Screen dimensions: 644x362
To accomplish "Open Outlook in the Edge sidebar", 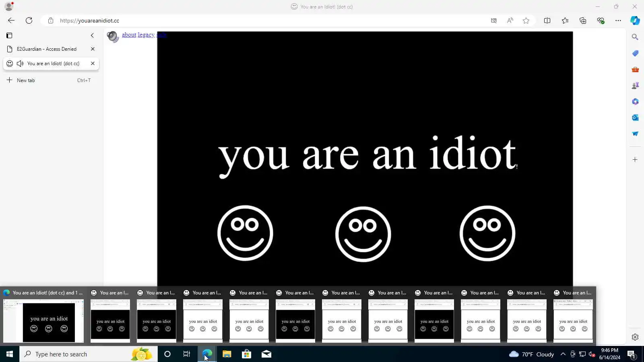I will click(635, 117).
